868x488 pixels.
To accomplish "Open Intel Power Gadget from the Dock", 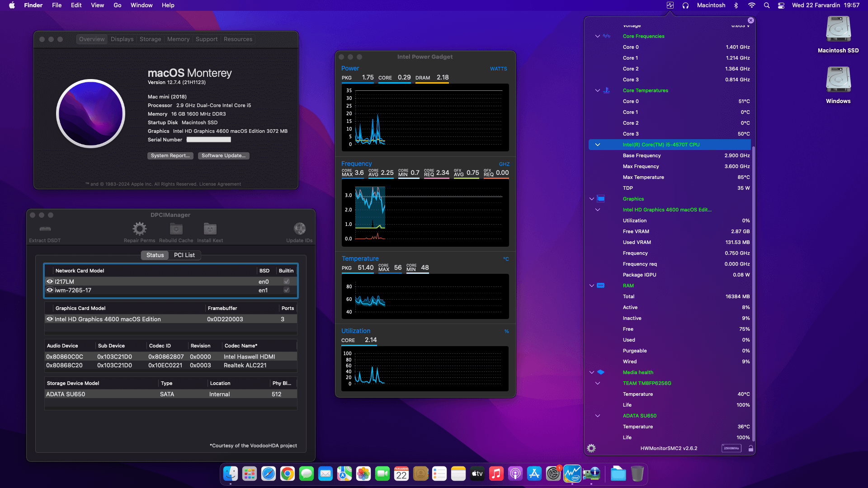I will (x=572, y=474).
